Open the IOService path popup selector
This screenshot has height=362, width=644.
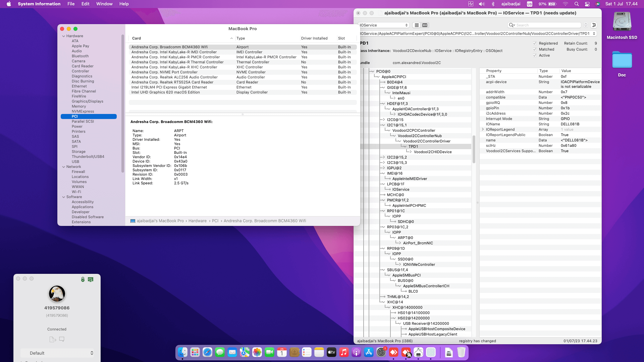tap(478, 34)
